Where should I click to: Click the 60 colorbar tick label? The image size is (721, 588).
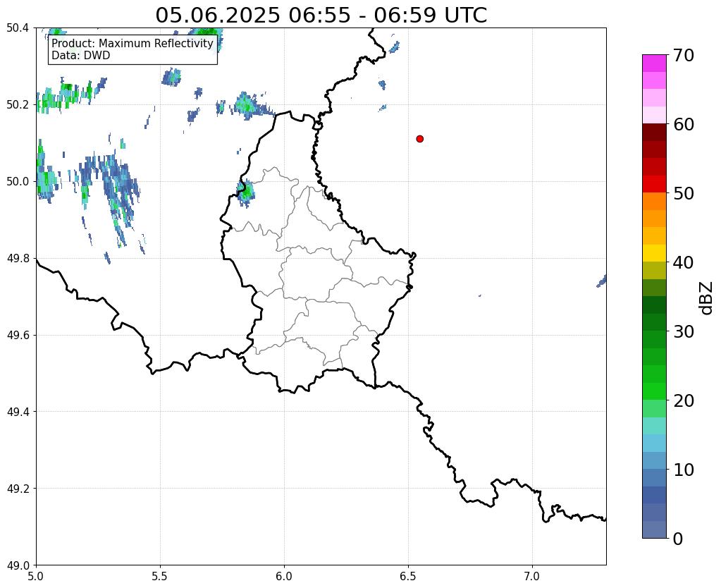point(684,124)
